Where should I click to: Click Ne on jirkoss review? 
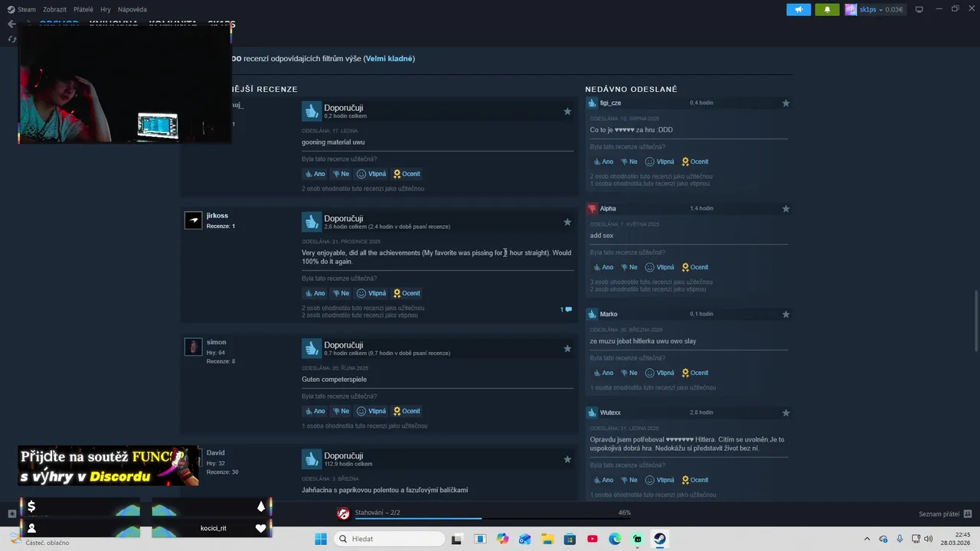pos(341,293)
